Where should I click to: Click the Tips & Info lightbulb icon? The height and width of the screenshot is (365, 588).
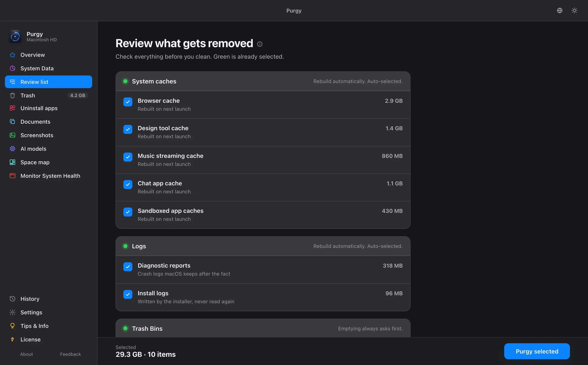[12, 326]
